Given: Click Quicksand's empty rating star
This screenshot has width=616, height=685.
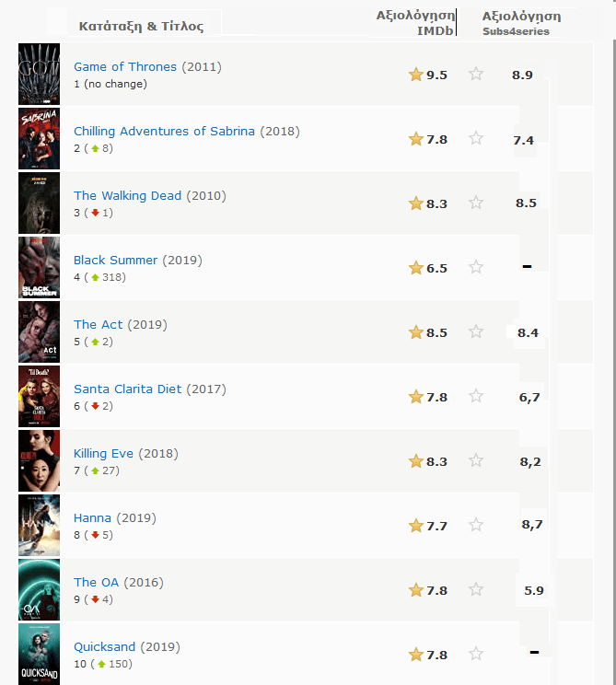Looking at the screenshot, I should click(476, 654).
